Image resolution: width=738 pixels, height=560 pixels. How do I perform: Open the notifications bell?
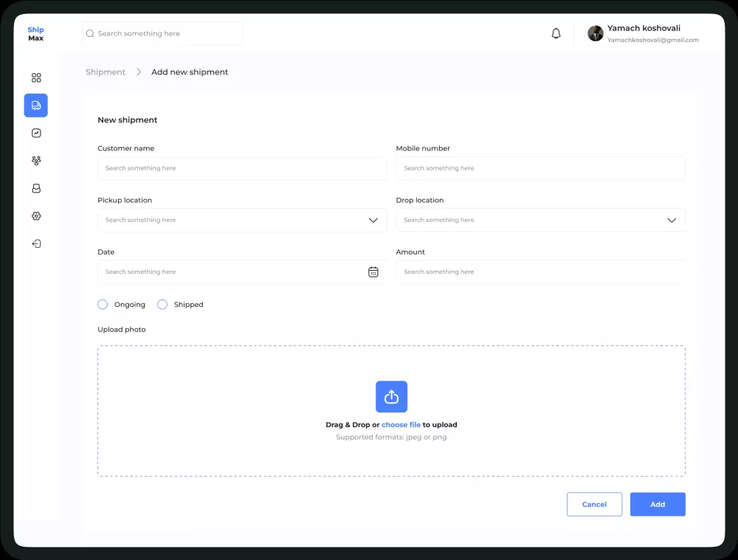coord(556,34)
